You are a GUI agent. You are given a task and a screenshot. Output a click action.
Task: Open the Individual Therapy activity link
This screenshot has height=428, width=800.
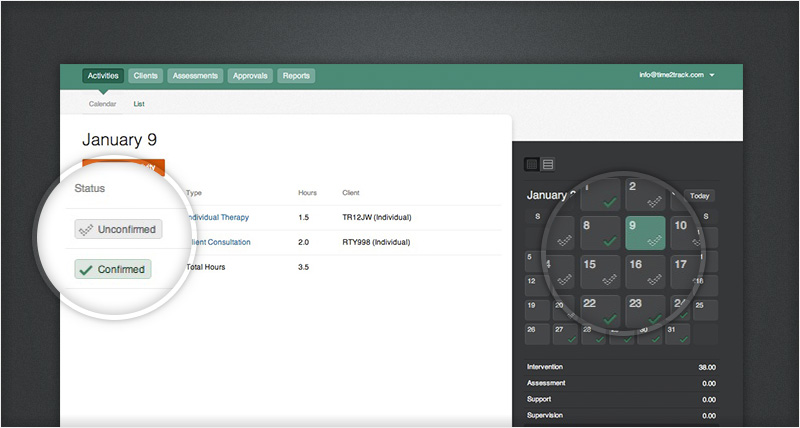218,217
